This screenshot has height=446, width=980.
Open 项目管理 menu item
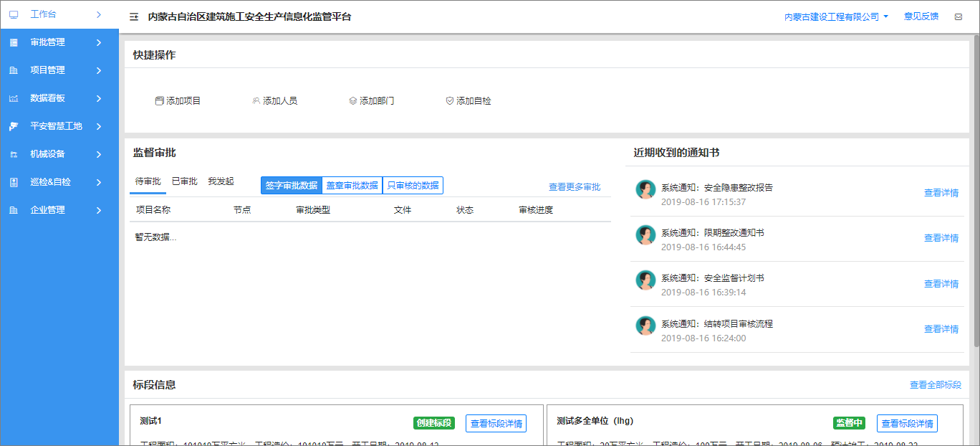pos(59,70)
